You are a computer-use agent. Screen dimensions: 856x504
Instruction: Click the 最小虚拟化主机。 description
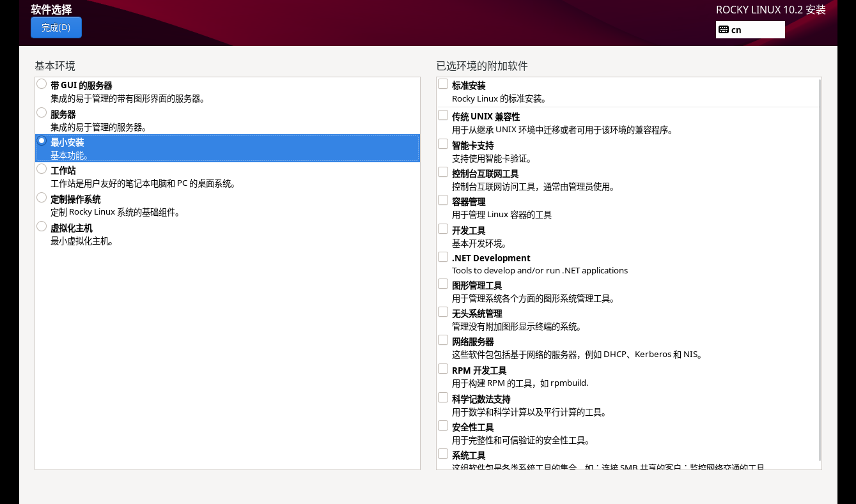point(82,241)
